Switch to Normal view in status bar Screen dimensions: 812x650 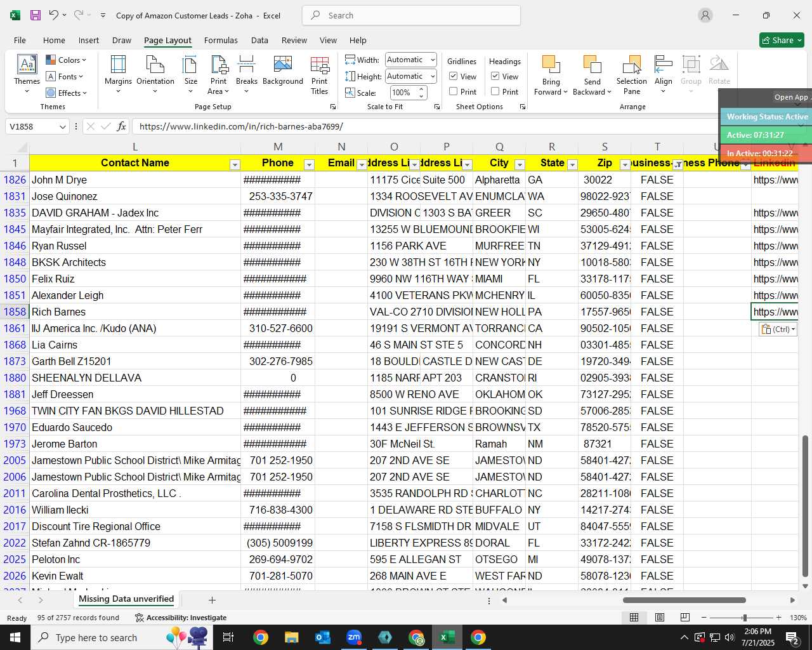coord(634,618)
